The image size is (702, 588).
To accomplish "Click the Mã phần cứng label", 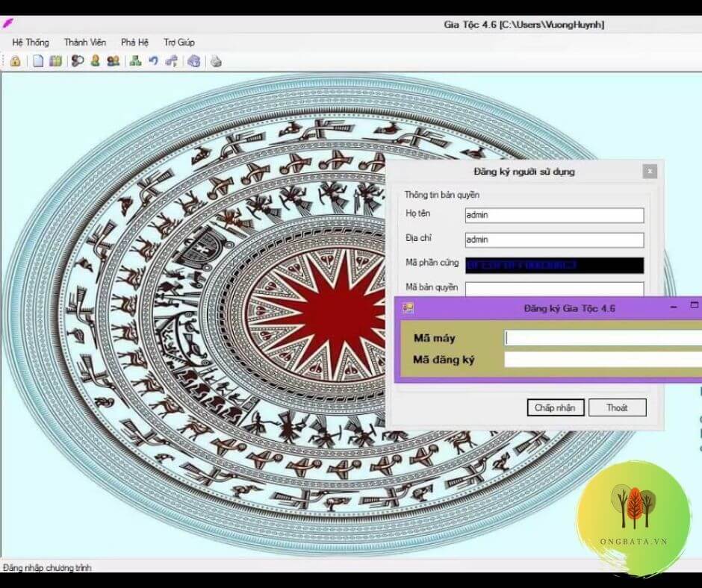I will point(432,263).
